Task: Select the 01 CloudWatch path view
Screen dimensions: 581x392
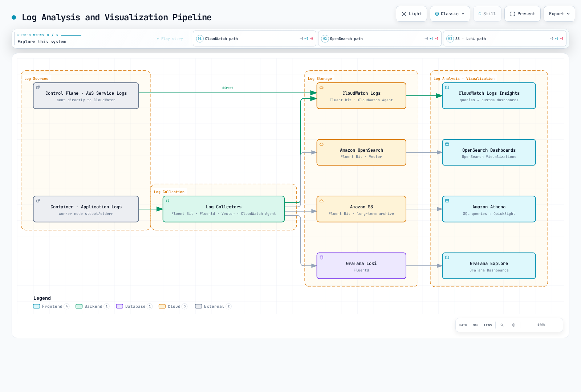Action: tap(255, 38)
